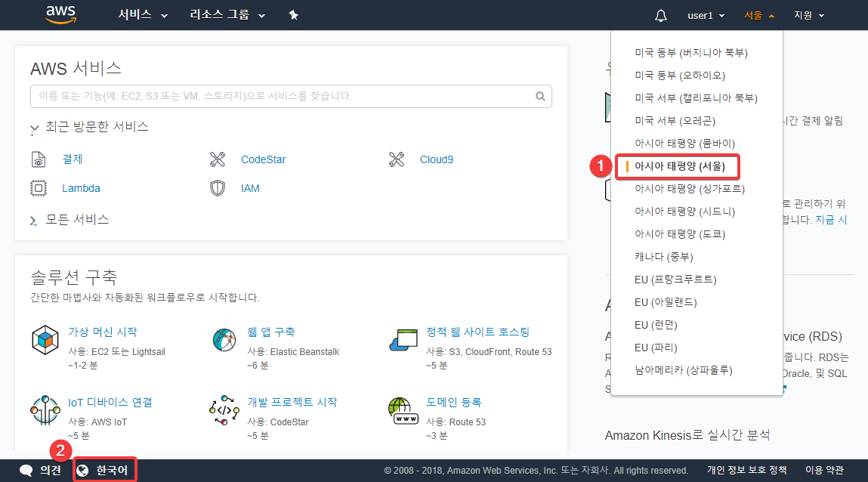
Task: Open the Cloud9 service link
Action: pyautogui.click(x=436, y=159)
